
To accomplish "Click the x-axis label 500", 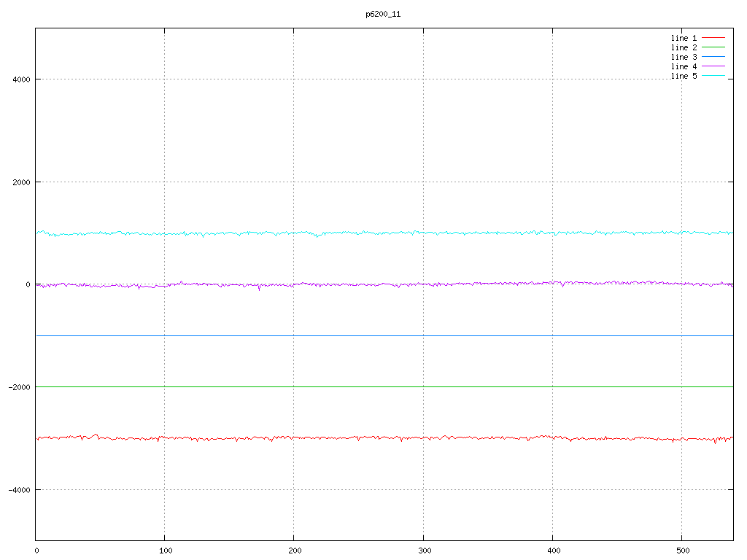I will [x=683, y=551].
